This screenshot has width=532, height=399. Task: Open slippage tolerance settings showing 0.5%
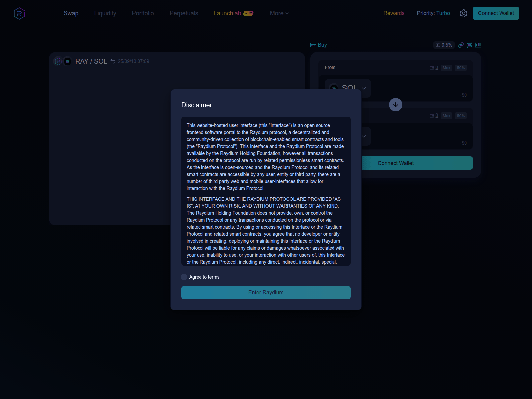444,45
